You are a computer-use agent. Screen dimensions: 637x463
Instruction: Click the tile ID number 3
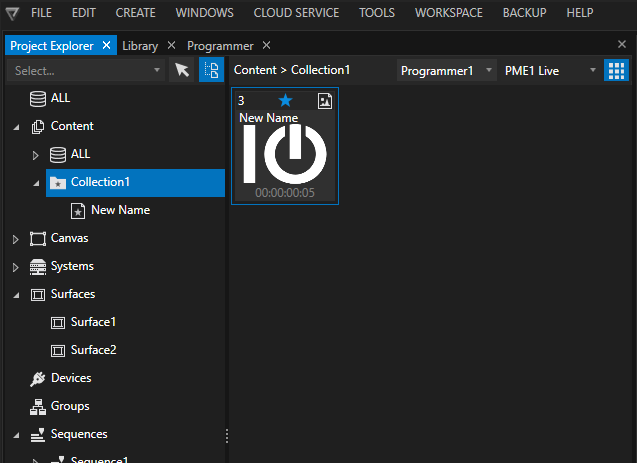coord(241,101)
